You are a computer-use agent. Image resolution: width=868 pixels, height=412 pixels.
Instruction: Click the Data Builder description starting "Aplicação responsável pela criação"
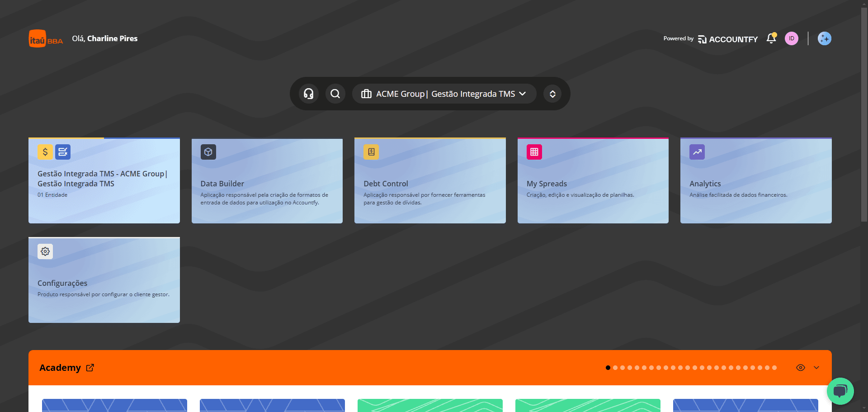pos(264,199)
